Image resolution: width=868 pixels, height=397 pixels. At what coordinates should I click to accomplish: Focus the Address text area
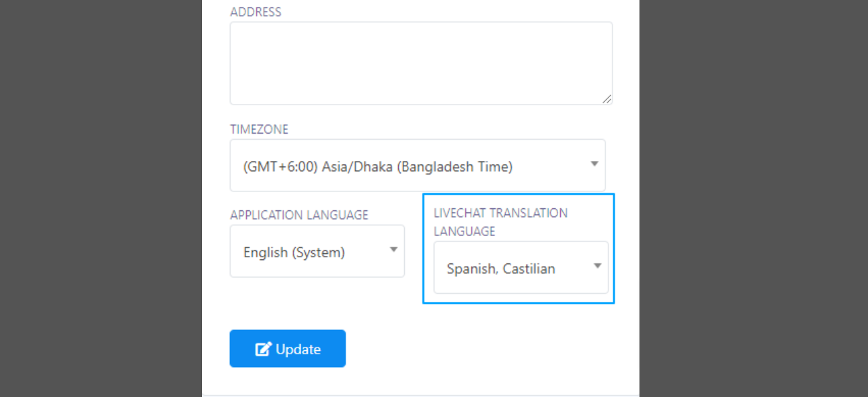(421, 63)
